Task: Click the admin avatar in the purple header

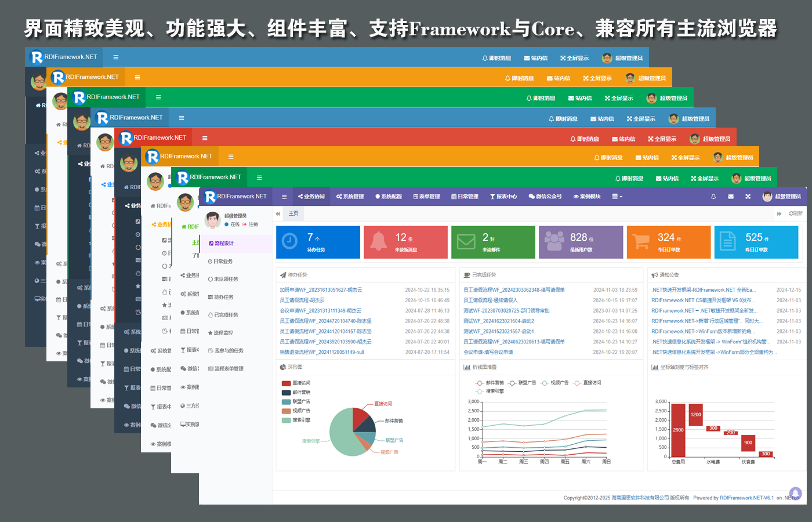Action: coord(767,197)
